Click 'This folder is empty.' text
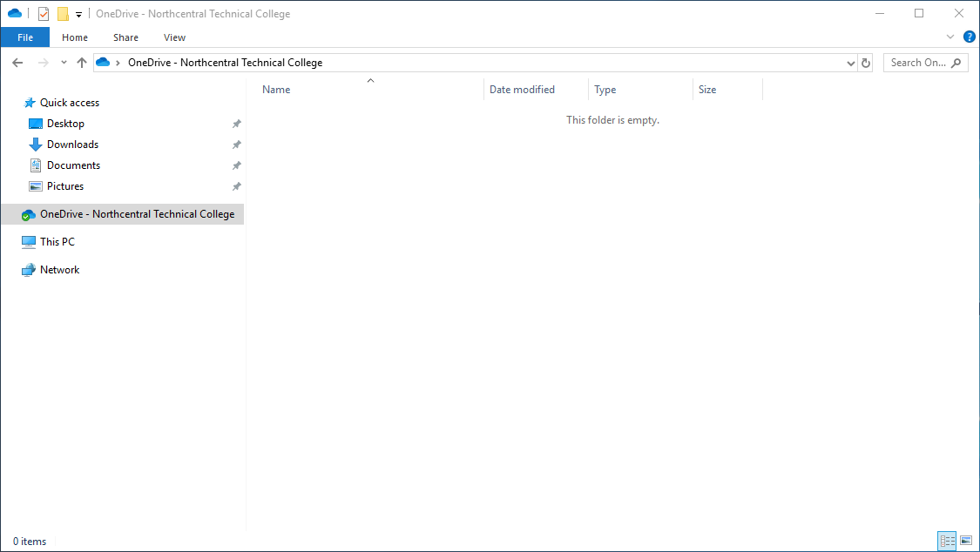 (x=612, y=120)
